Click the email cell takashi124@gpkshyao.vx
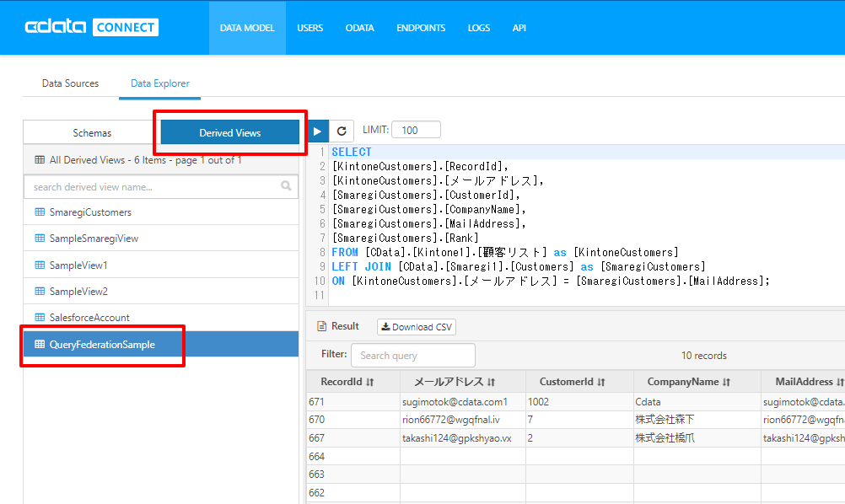This screenshot has width=845, height=504. [463, 438]
